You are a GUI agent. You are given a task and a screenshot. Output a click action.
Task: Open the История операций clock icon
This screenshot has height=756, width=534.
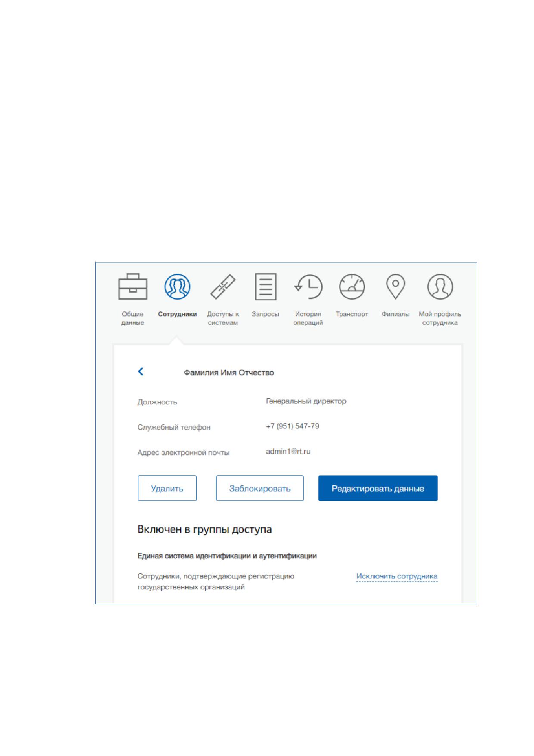tap(308, 287)
